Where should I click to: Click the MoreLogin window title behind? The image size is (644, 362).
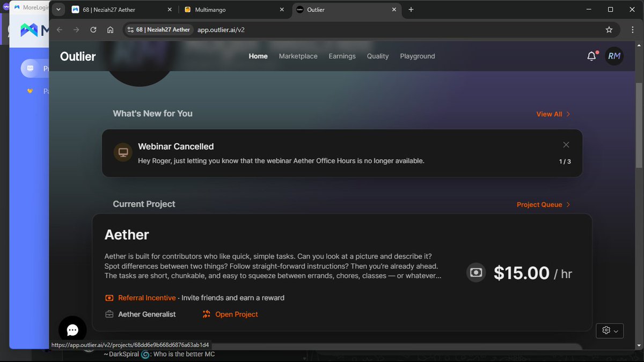[x=35, y=8]
